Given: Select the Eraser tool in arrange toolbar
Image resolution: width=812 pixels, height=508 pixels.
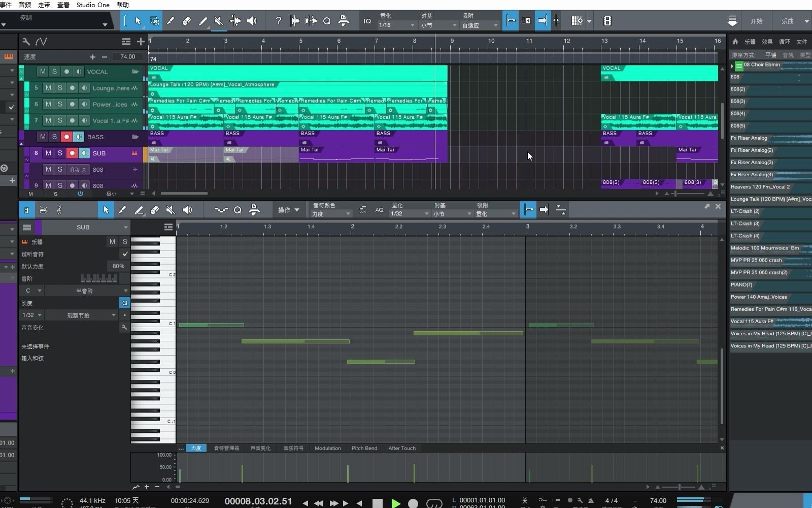Looking at the screenshot, I should (186, 21).
